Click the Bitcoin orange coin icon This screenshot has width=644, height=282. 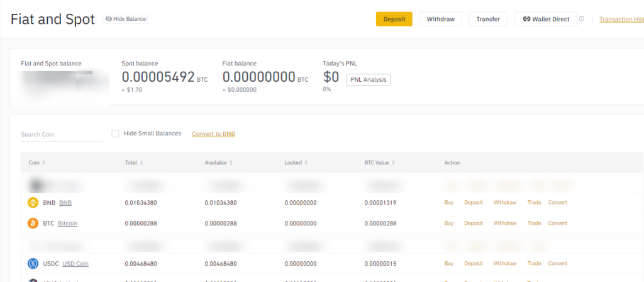point(33,223)
